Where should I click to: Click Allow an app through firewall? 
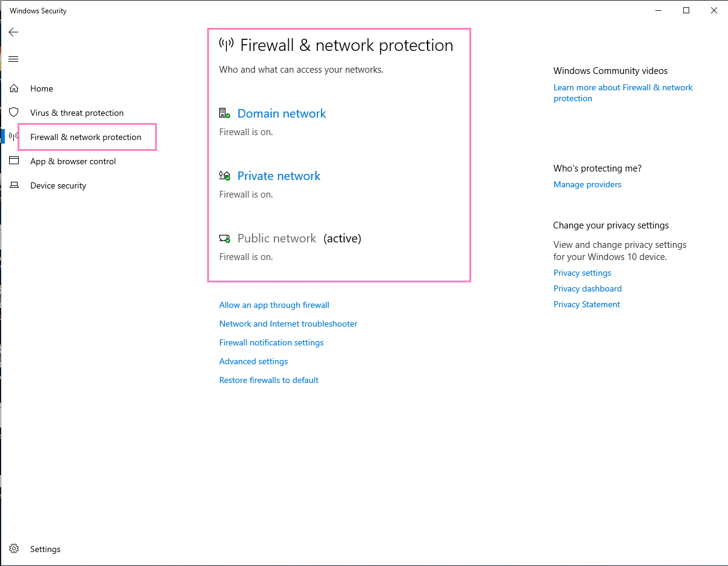(x=274, y=305)
